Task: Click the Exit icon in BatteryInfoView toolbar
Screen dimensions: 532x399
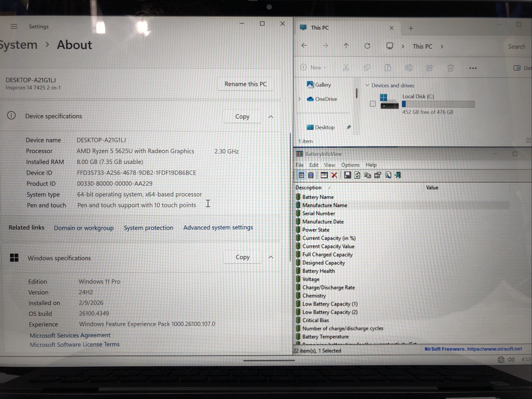Action: [x=398, y=175]
